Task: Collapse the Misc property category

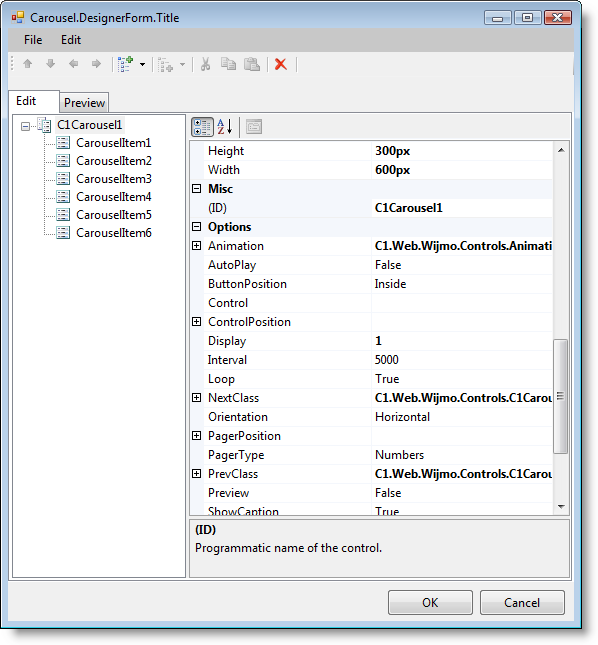Action: point(197,189)
